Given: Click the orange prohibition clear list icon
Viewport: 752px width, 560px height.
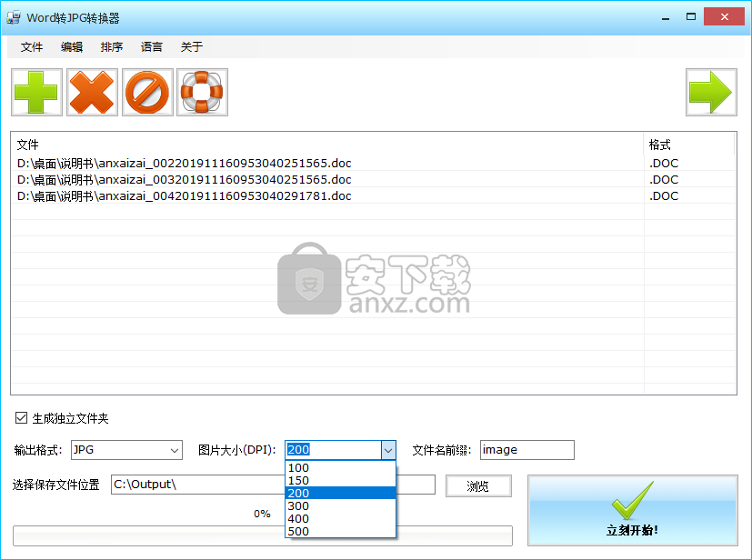Looking at the screenshot, I should pos(147,92).
